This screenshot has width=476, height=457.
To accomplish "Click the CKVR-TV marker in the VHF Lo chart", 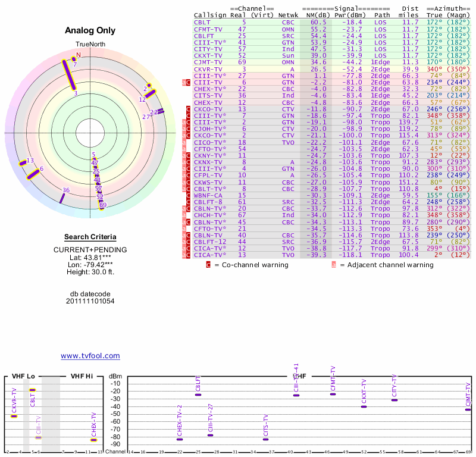I will point(14,416).
